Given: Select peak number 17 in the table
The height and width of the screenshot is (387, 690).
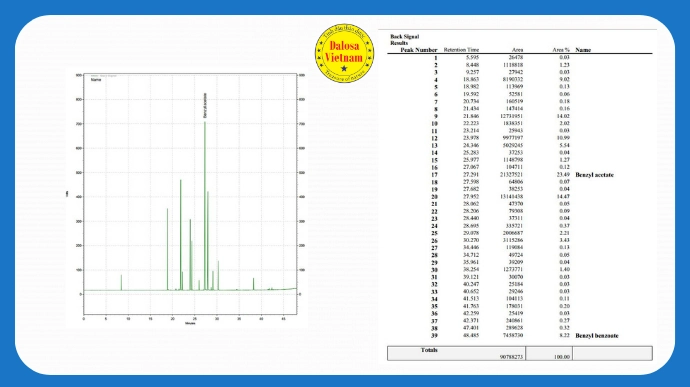Looking at the screenshot, I should tap(434, 175).
